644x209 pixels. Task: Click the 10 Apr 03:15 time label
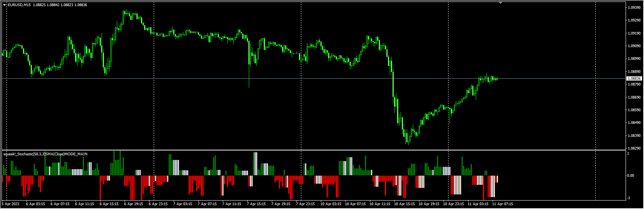(x=331, y=204)
